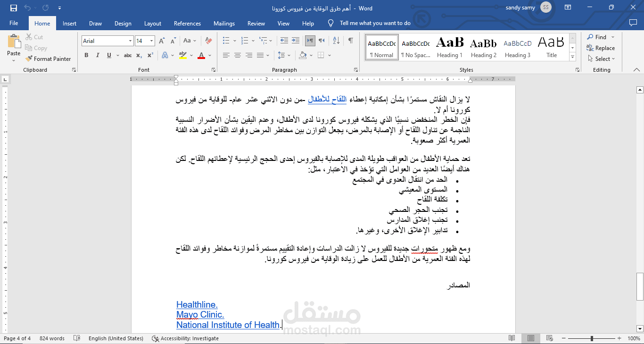Set right-to-left text direction
This screenshot has width=644, height=344.
click(322, 41)
